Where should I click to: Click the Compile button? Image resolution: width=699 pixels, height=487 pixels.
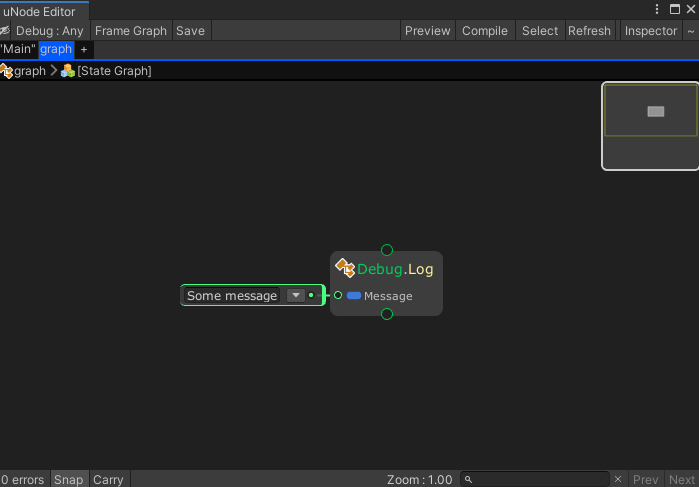(485, 31)
